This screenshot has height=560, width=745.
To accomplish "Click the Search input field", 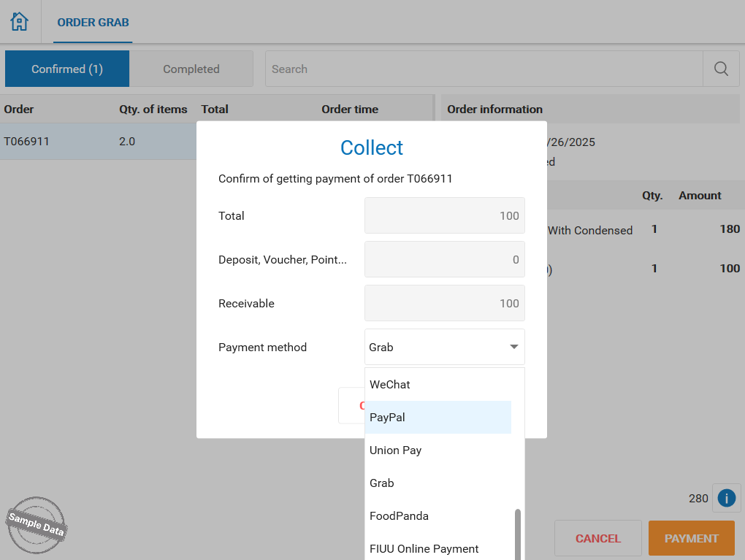I will click(482, 69).
